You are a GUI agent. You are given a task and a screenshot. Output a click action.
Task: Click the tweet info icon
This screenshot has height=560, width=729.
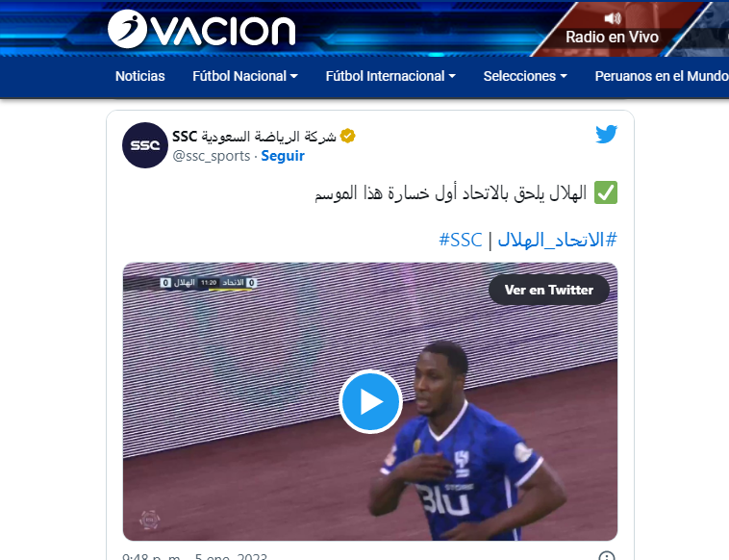coord(606,556)
